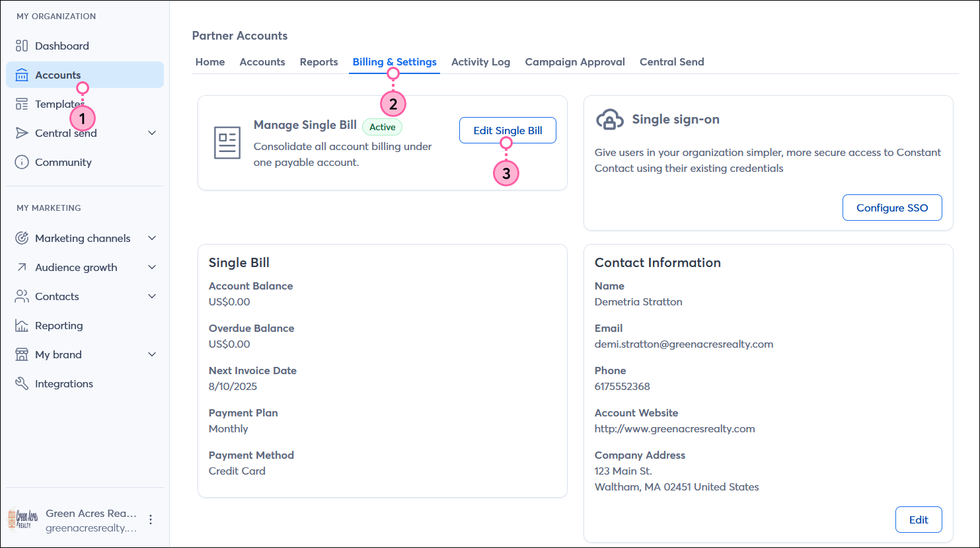Click the Templates layout icon

pyautogui.click(x=22, y=104)
